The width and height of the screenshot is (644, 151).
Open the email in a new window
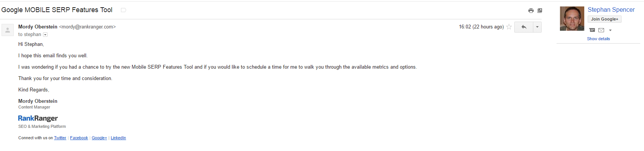coord(540,11)
